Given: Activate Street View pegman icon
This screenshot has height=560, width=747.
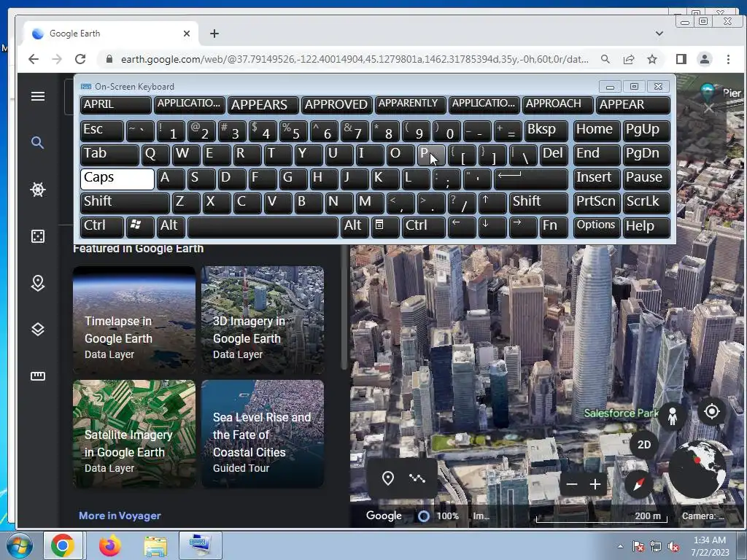Looking at the screenshot, I should (x=672, y=416).
